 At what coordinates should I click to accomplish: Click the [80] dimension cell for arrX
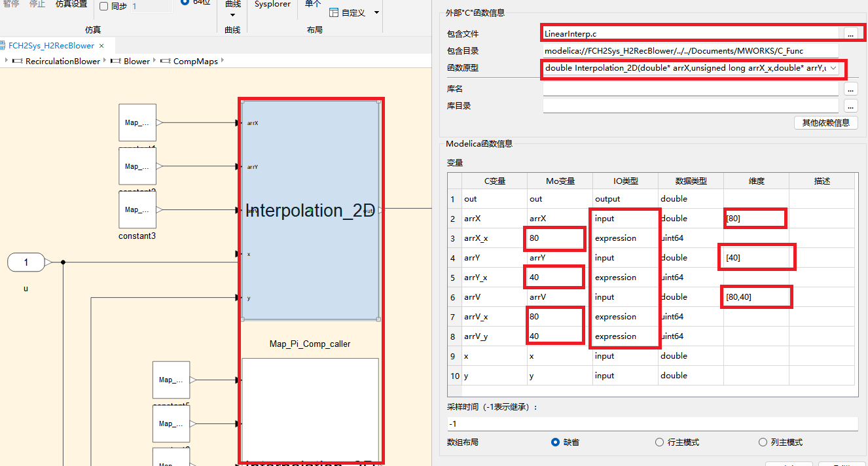(x=756, y=219)
